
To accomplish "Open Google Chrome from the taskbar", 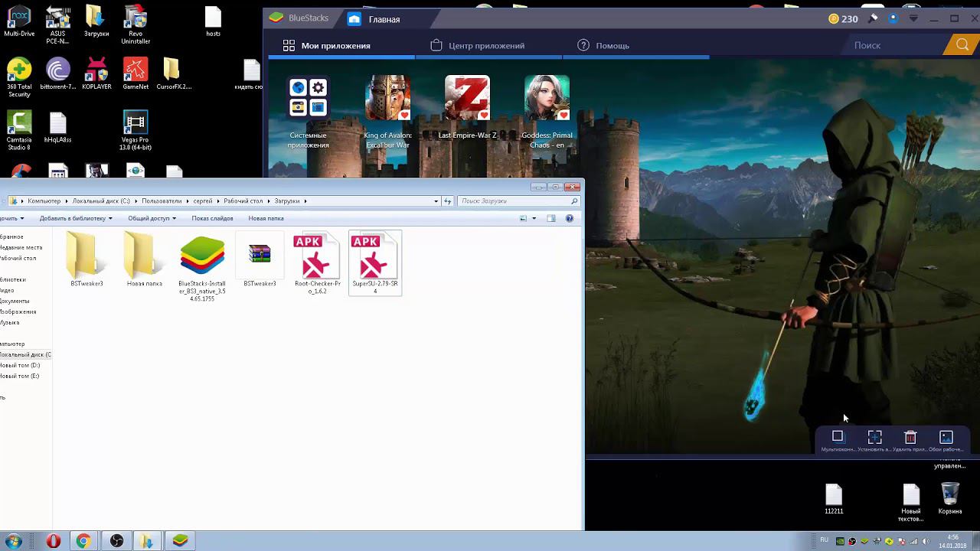I will [83, 541].
